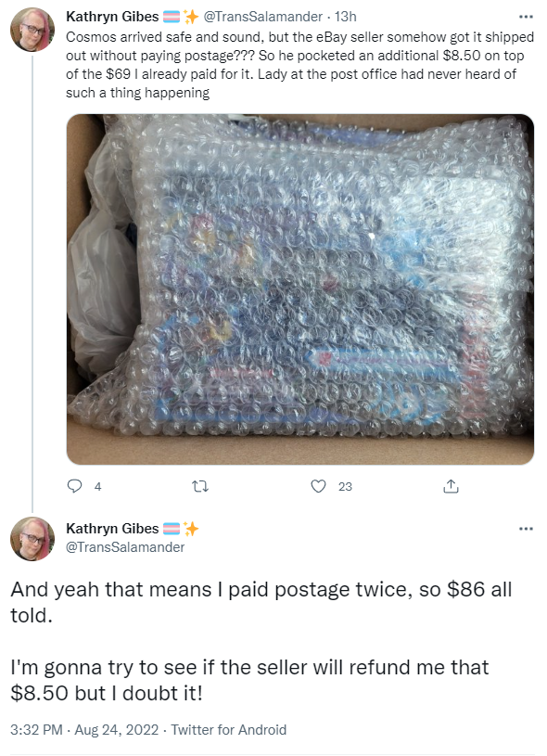Click the reply text about paying postage twice
This screenshot has width=547, height=756.
point(261,602)
